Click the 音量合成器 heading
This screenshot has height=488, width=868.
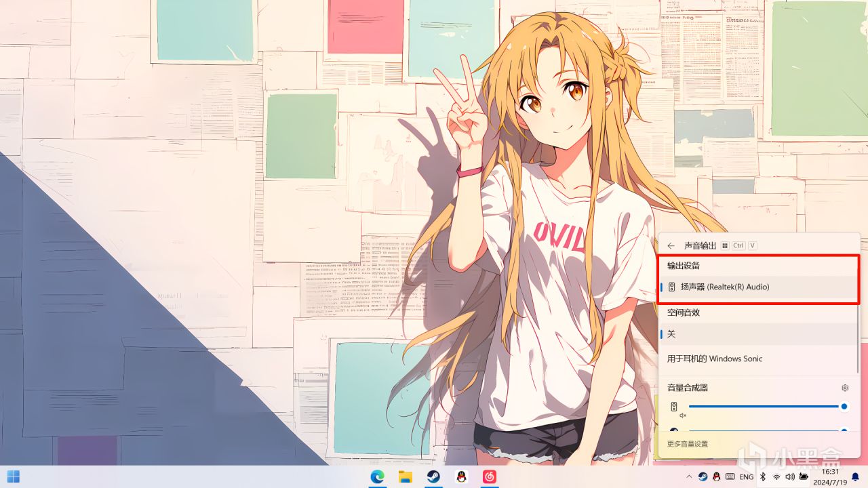[x=687, y=388]
